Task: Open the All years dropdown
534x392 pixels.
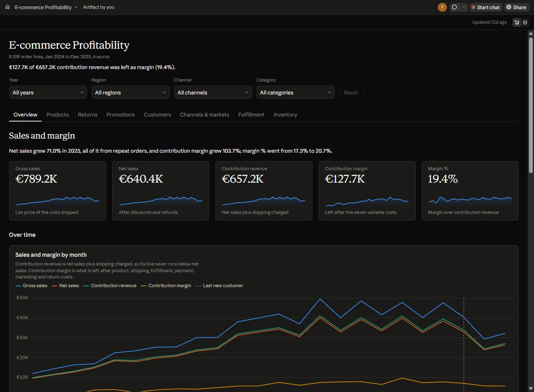Action: (x=48, y=92)
